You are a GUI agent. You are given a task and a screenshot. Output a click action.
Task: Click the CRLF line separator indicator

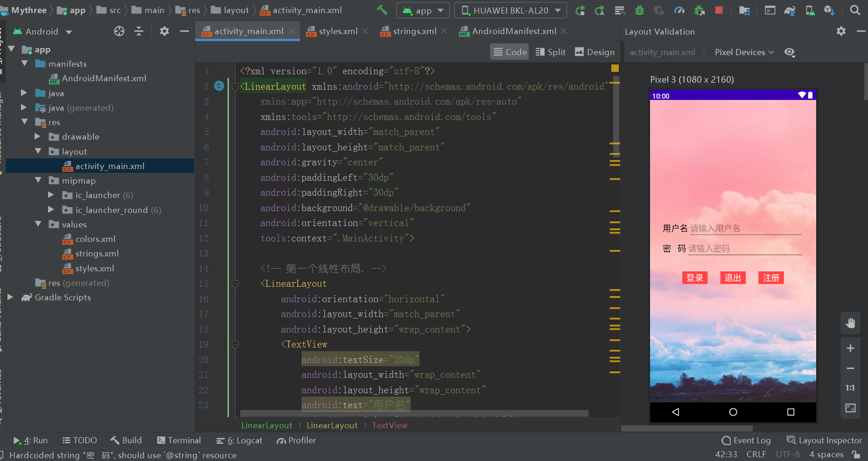(x=756, y=454)
